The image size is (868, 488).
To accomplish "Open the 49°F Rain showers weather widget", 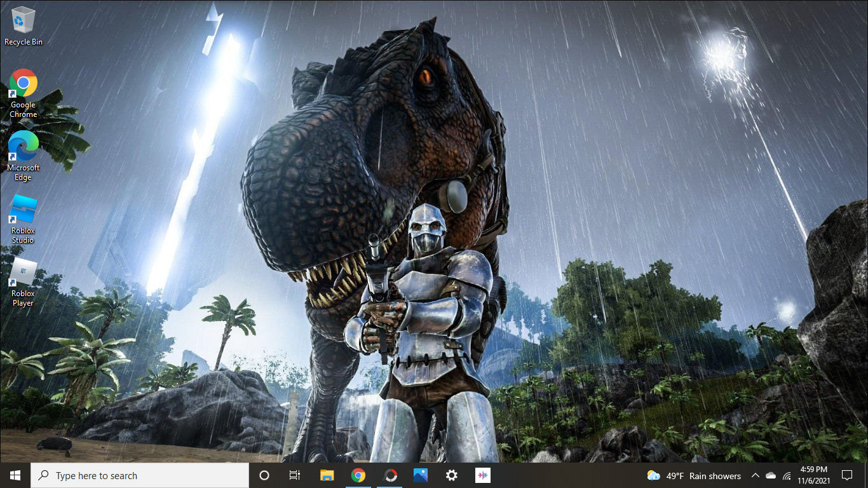I will coord(694,475).
